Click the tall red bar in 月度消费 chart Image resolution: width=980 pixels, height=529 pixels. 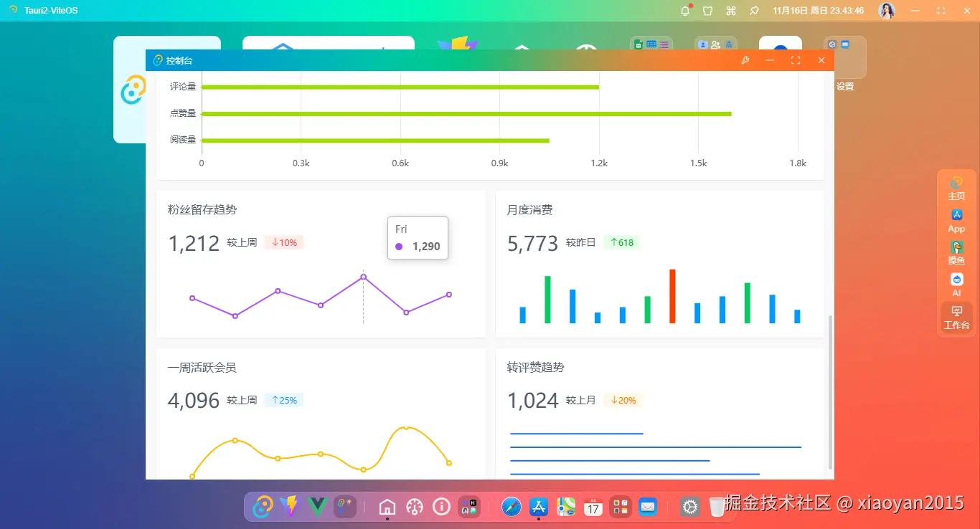672,296
